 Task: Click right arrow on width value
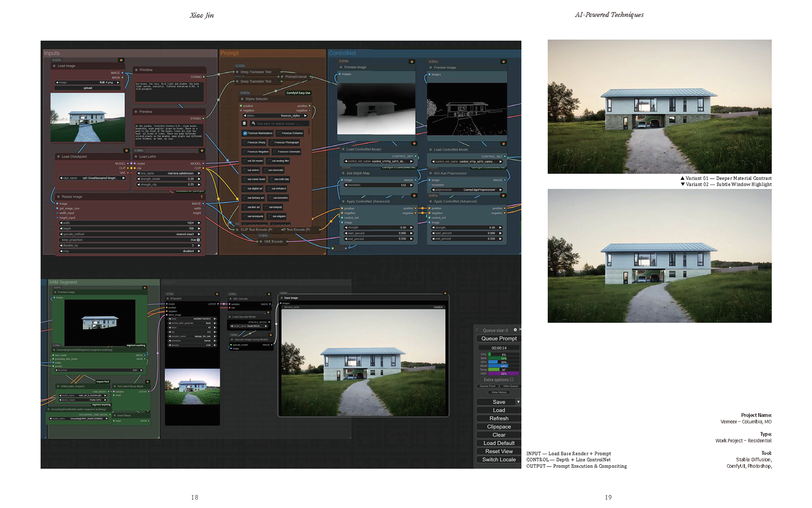coord(199,223)
